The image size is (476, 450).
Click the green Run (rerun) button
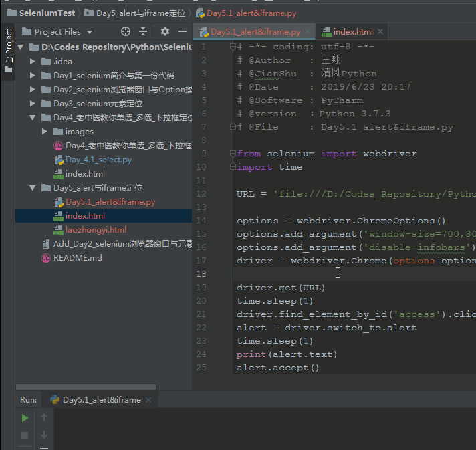pos(25,418)
